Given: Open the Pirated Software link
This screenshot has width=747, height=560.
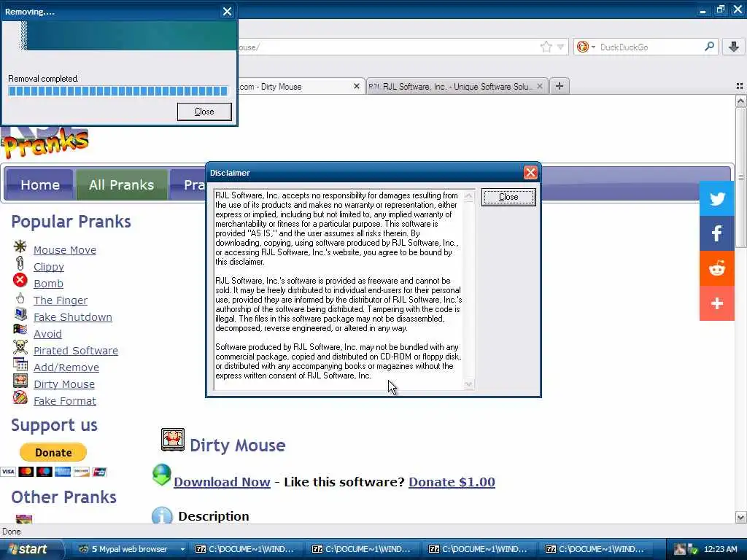Looking at the screenshot, I should 76,351.
